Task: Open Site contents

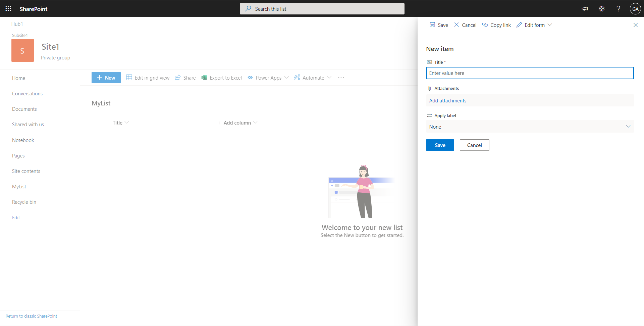Action: tap(26, 171)
